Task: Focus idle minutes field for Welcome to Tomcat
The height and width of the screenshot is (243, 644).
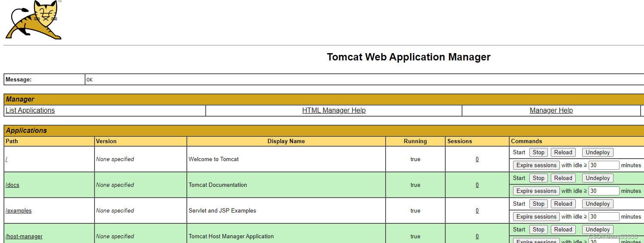Action: pyautogui.click(x=604, y=165)
